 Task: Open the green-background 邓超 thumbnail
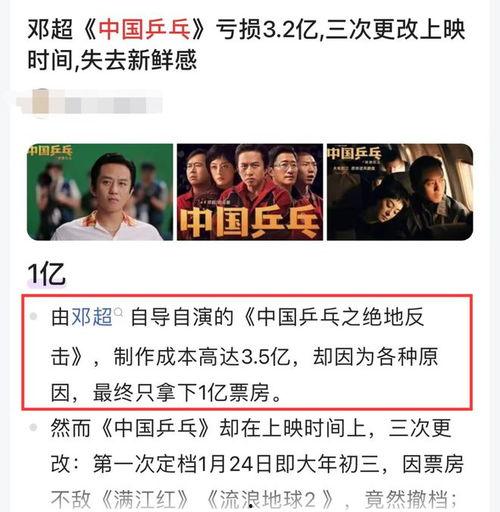point(100,192)
